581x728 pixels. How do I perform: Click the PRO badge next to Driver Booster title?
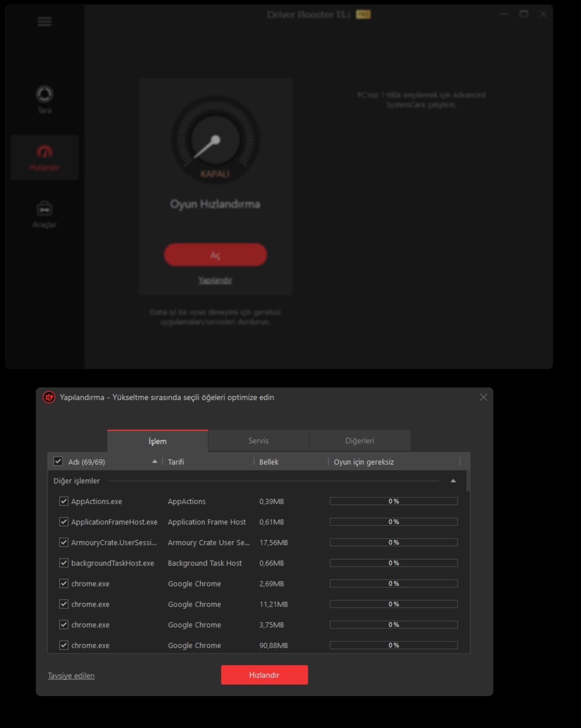tap(363, 14)
